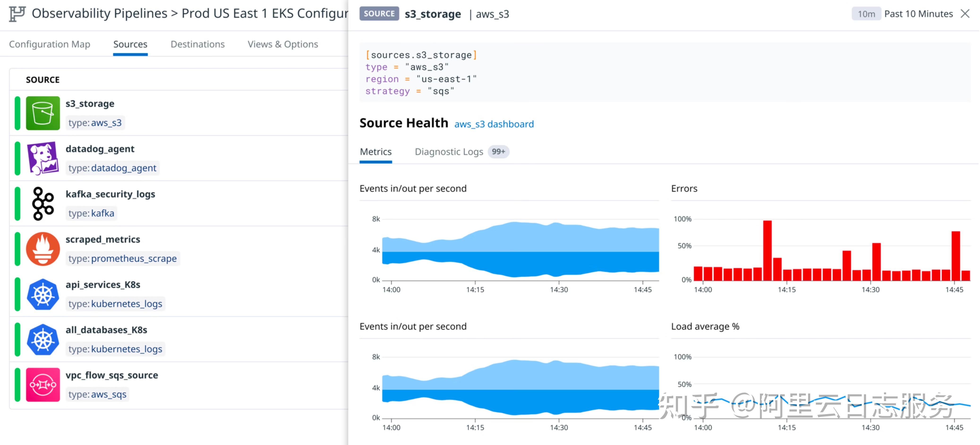Select the all_databases_K8s Kubernetes icon
This screenshot has height=445, width=980.
[43, 339]
